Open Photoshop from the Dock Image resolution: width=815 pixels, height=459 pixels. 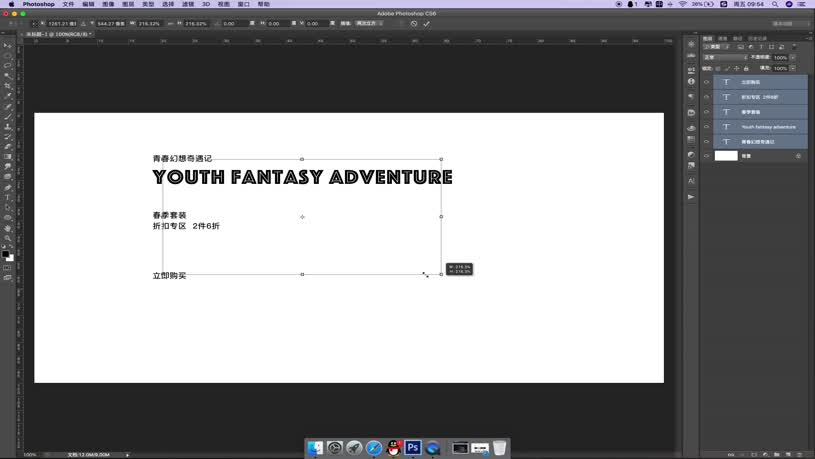413,447
